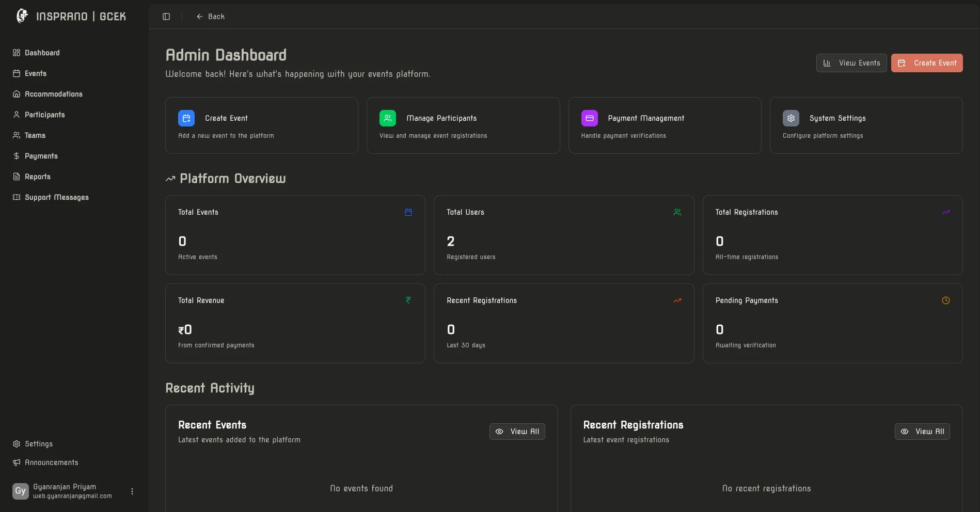
Task: Collapse the sidebar using the panel toggle
Action: tap(166, 16)
